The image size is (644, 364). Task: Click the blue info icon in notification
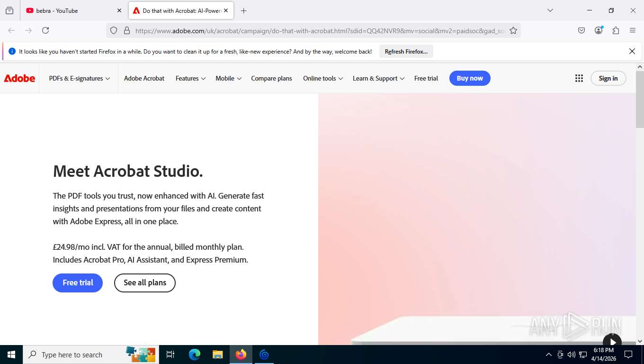click(12, 51)
